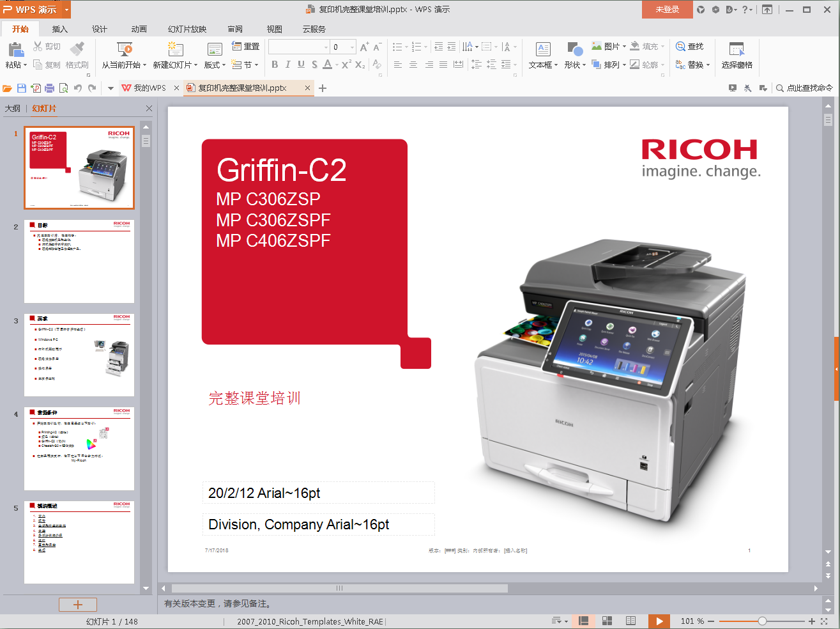The height and width of the screenshot is (629, 840).
Task: Click the Undo arrow icon
Action: [78, 88]
